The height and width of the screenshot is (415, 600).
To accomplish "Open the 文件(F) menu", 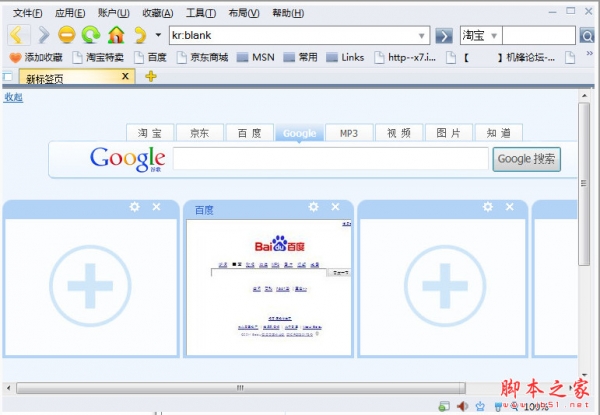I will (28, 13).
